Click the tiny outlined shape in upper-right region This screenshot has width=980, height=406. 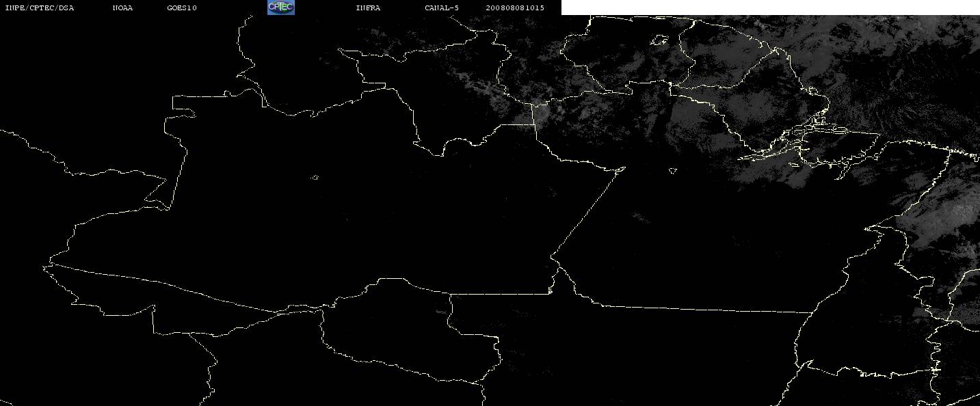coord(660,41)
